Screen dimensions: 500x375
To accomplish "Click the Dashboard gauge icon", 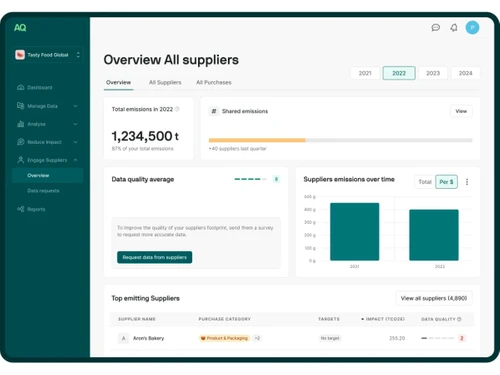I will tap(21, 87).
